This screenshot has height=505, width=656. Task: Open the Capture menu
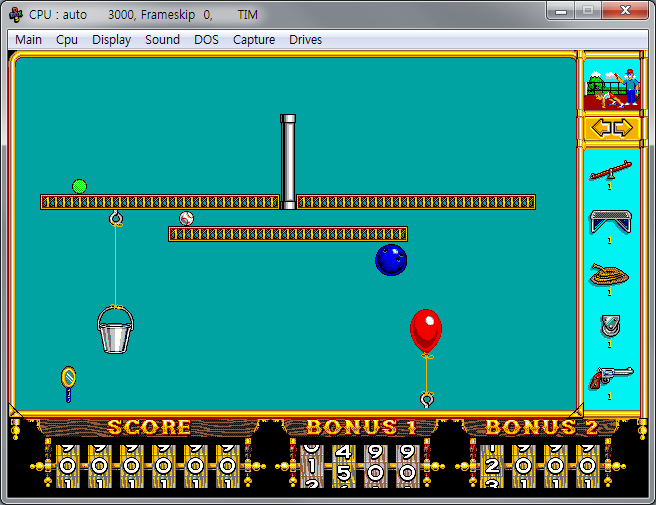tap(254, 40)
